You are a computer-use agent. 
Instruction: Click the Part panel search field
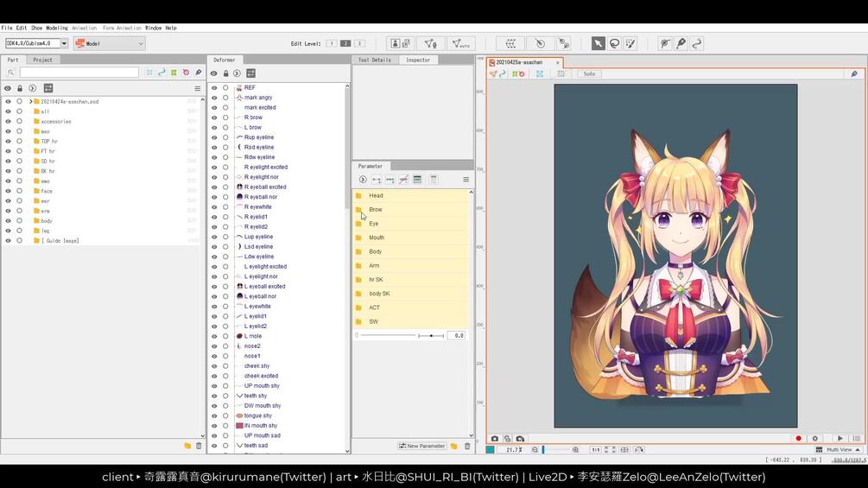79,73
